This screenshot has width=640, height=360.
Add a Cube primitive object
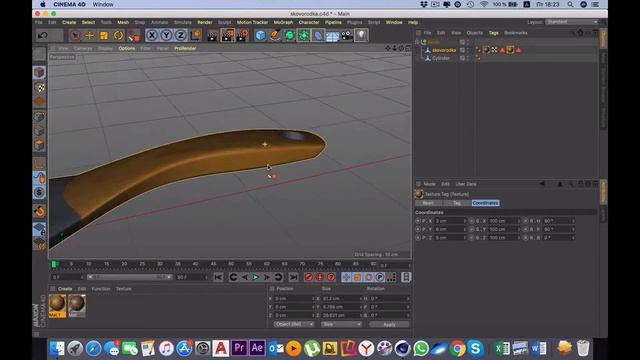260,36
